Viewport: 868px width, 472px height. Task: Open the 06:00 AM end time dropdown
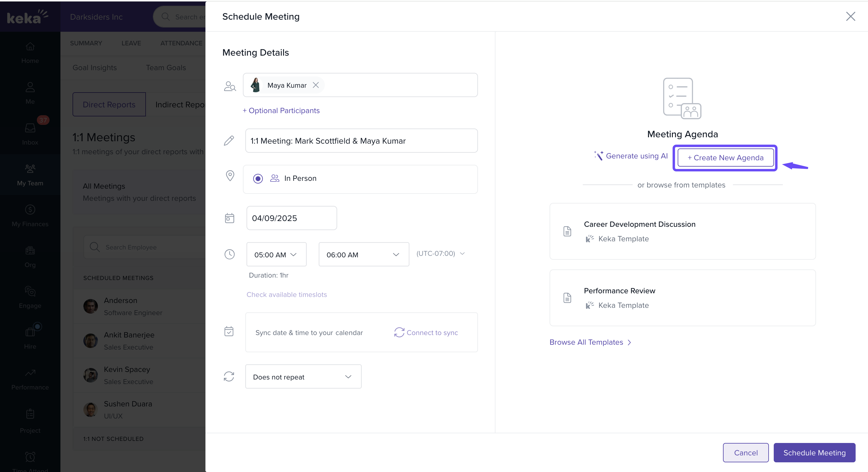[x=363, y=255]
